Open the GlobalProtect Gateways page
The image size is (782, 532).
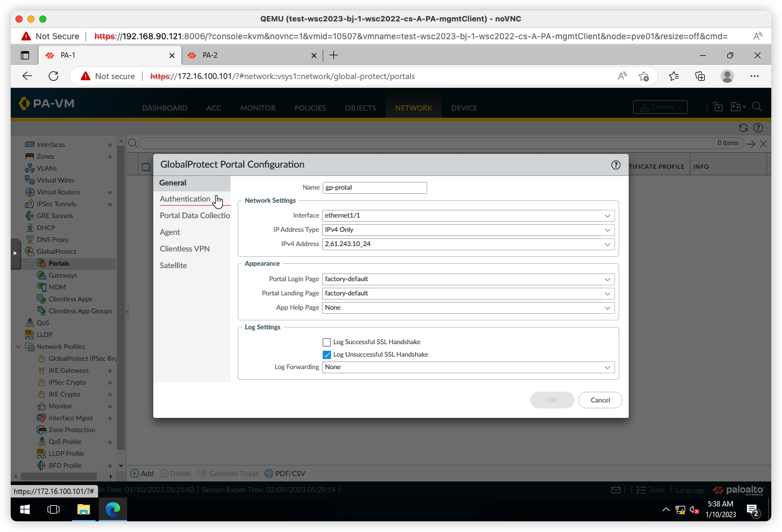tap(61, 275)
